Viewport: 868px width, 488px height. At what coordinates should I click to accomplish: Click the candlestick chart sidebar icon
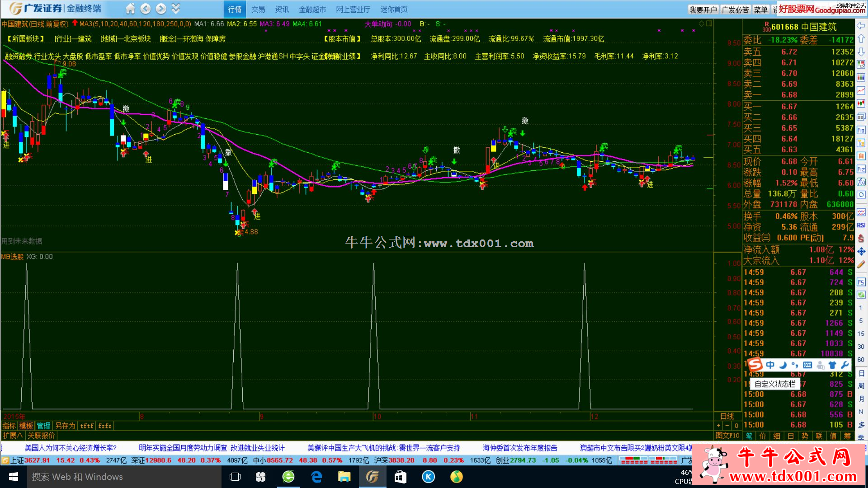point(861,103)
